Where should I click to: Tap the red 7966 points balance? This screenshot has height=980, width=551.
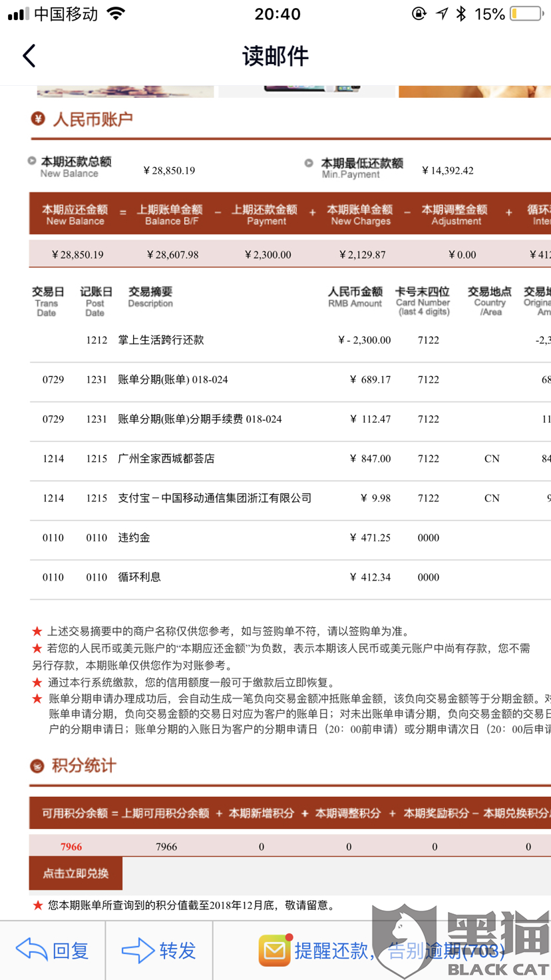[x=71, y=847]
